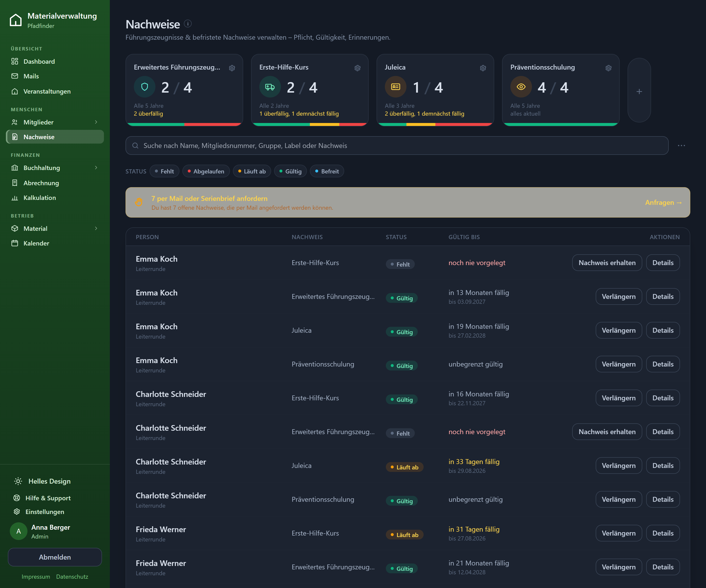Click the Juliceca card settings gear icon

coord(483,68)
